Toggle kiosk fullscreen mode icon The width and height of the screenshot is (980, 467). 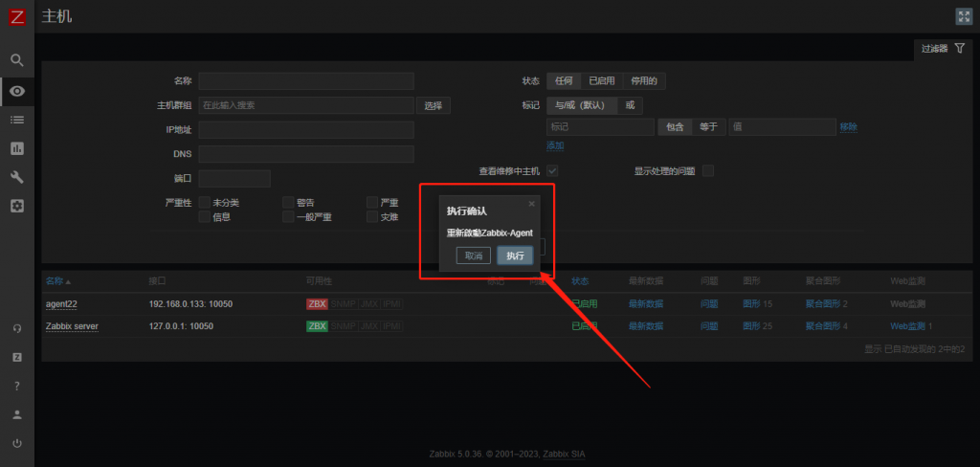pyautogui.click(x=963, y=17)
